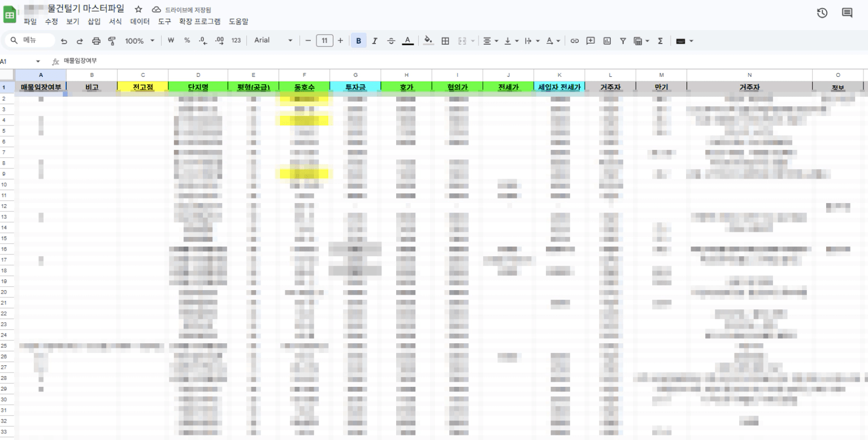868x440 pixels.
Task: Print the spreadsheet
Action: (x=96, y=41)
